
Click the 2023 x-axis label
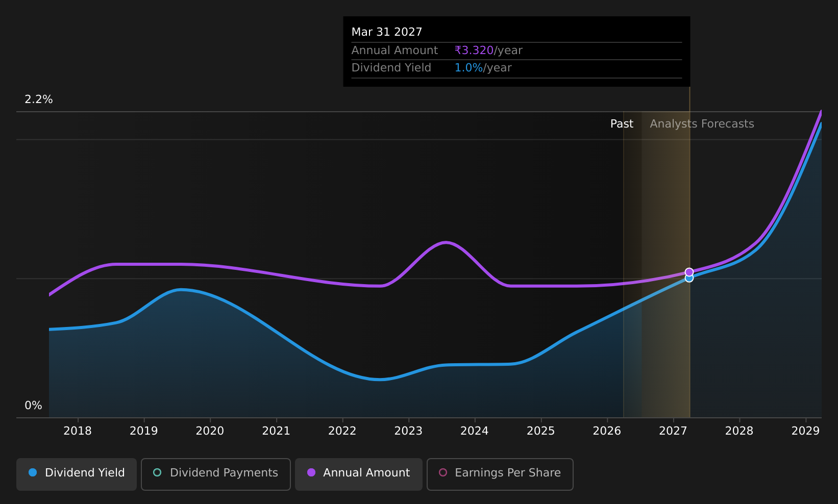(x=408, y=431)
